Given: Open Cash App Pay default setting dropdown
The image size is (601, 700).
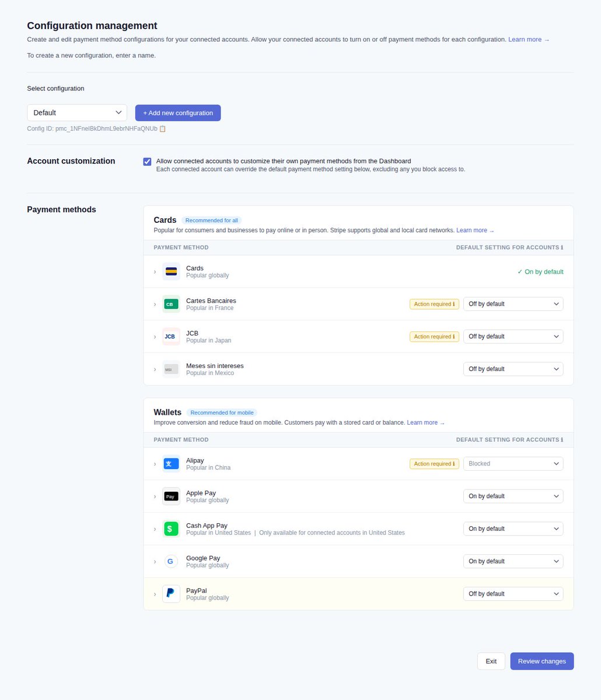Looking at the screenshot, I should (513, 529).
